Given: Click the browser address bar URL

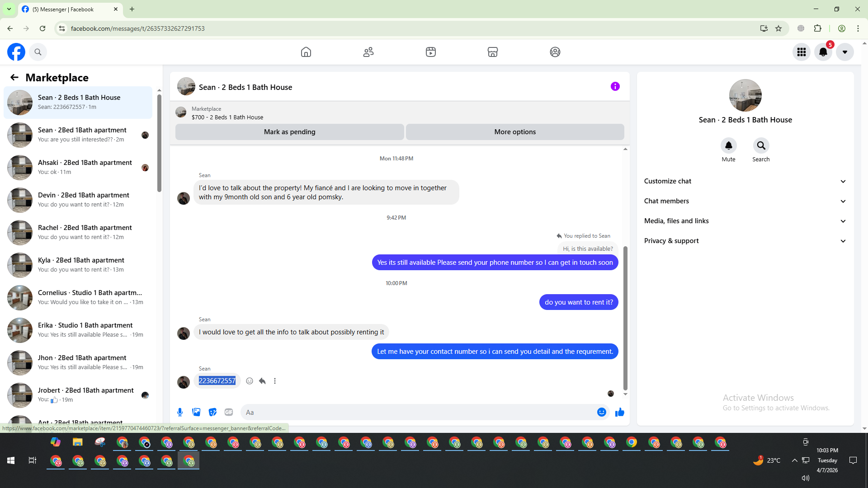Looking at the screenshot, I should point(138,28).
